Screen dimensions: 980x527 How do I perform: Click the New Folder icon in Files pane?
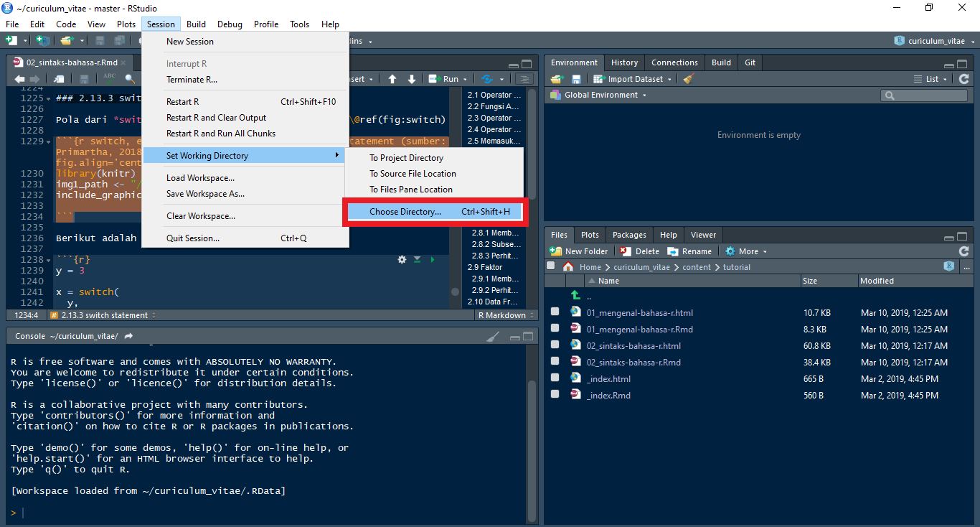556,251
